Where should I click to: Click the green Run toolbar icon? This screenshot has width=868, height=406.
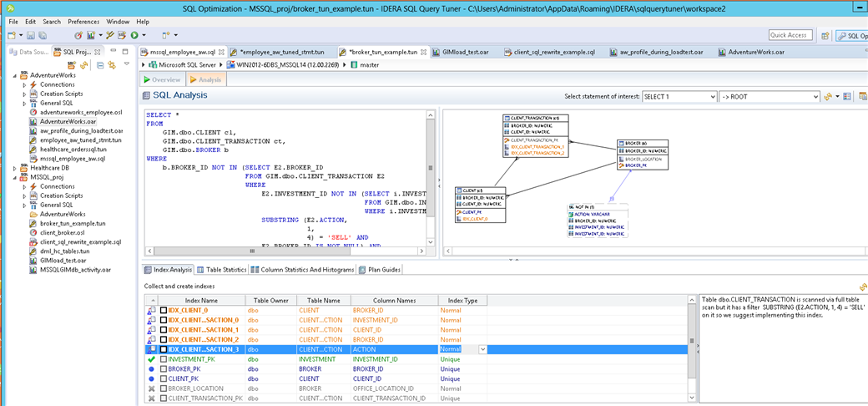[x=134, y=35]
